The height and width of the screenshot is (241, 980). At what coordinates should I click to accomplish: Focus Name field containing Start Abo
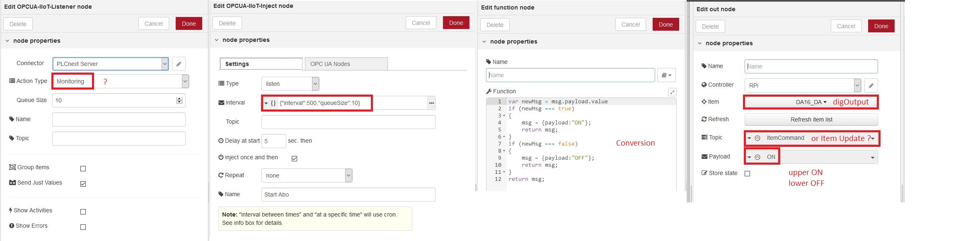point(348,195)
